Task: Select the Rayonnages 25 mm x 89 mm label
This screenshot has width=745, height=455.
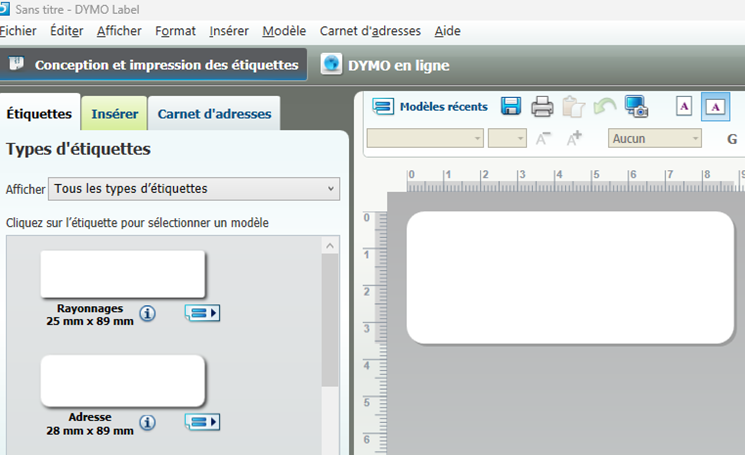Action: [x=123, y=274]
